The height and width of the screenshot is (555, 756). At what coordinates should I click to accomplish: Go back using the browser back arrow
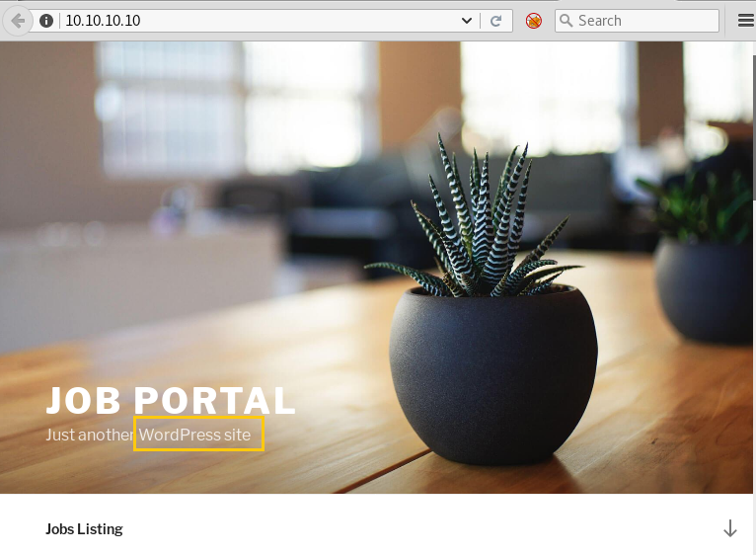(18, 21)
